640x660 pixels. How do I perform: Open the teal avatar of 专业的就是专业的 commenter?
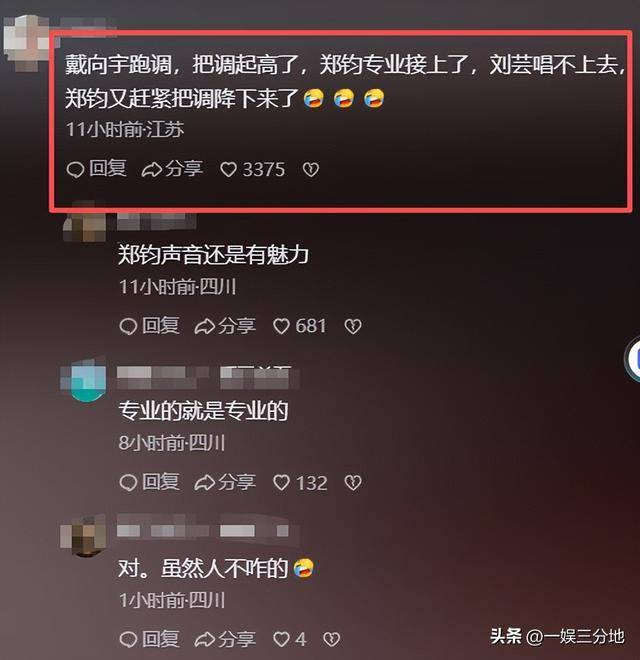point(86,380)
